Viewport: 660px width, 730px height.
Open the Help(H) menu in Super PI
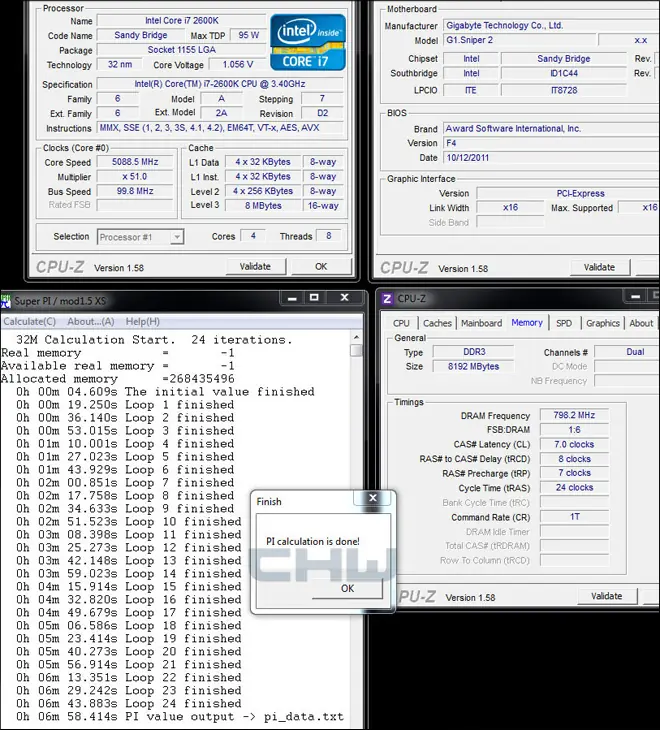pos(142,322)
